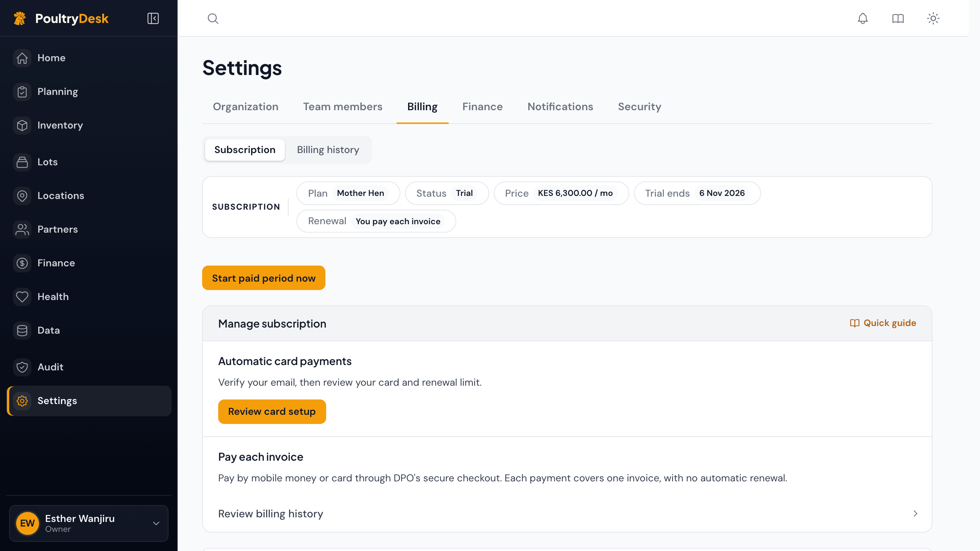This screenshot has height=551, width=980.
Task: Open Finance dollar icon in sidebar
Action: [22, 263]
